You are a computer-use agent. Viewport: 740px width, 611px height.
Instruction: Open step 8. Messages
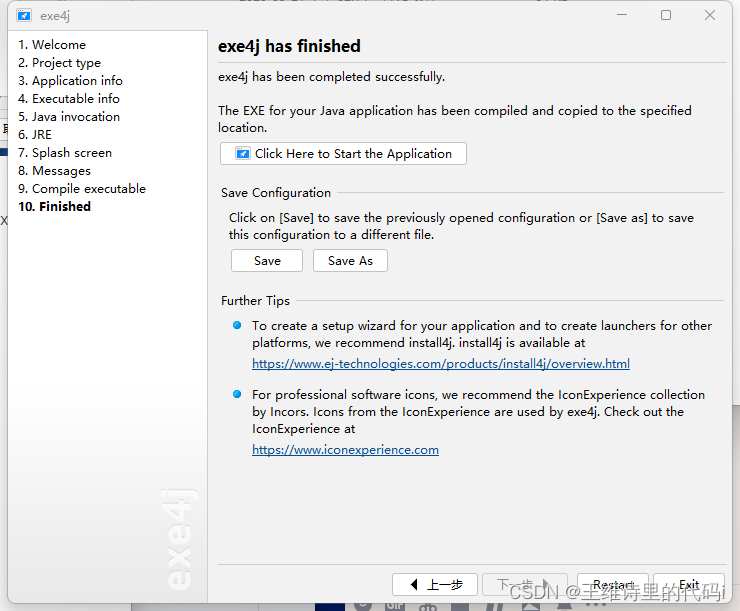pyautogui.click(x=54, y=170)
